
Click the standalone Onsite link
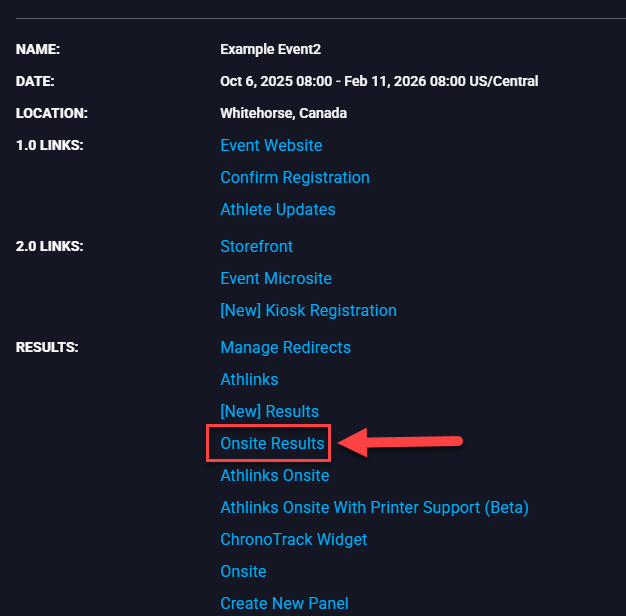click(243, 572)
